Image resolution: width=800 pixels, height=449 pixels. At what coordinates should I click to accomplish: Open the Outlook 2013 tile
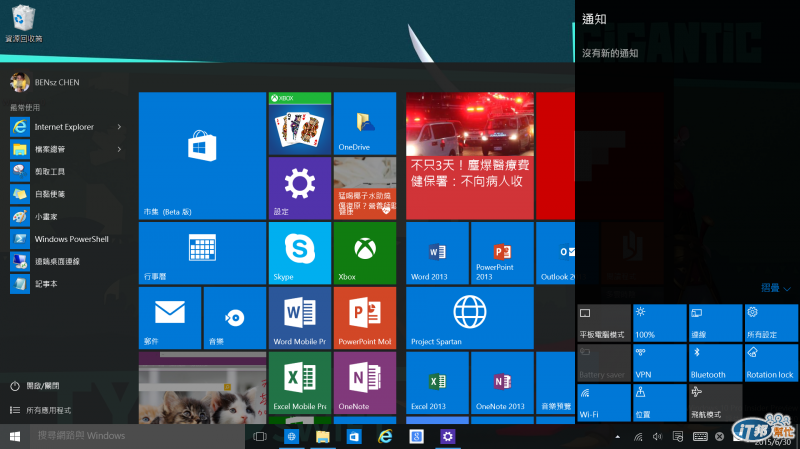point(556,253)
